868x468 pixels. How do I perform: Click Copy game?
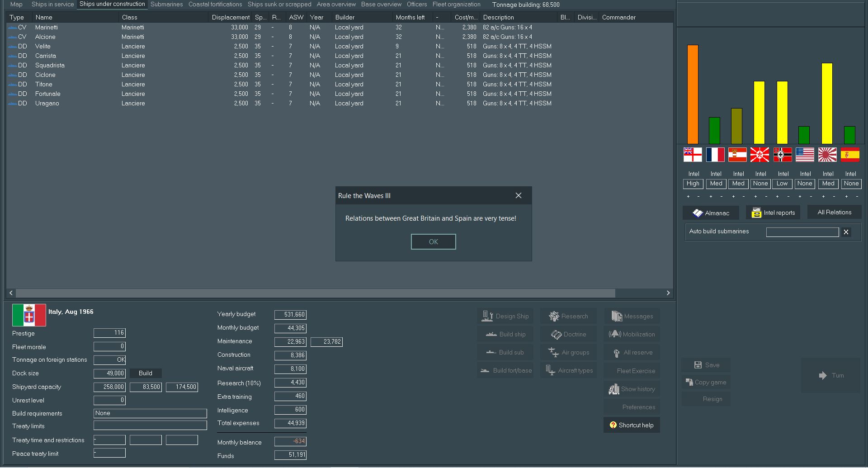pyautogui.click(x=706, y=382)
